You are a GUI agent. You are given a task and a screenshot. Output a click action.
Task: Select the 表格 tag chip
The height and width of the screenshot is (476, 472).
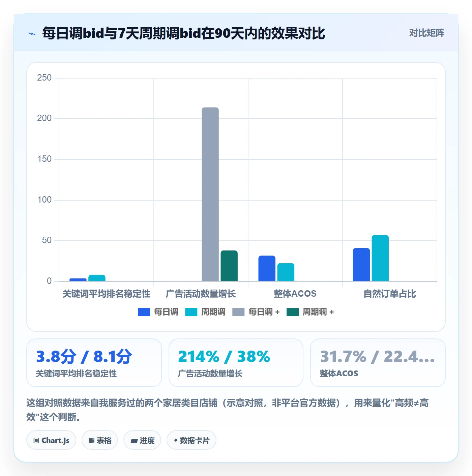(x=100, y=440)
